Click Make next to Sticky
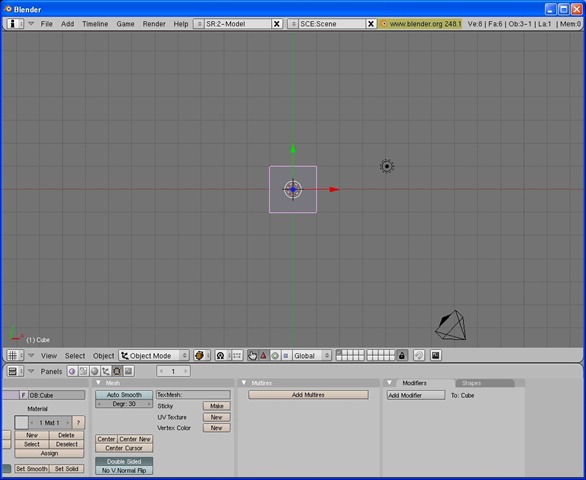 (217, 406)
